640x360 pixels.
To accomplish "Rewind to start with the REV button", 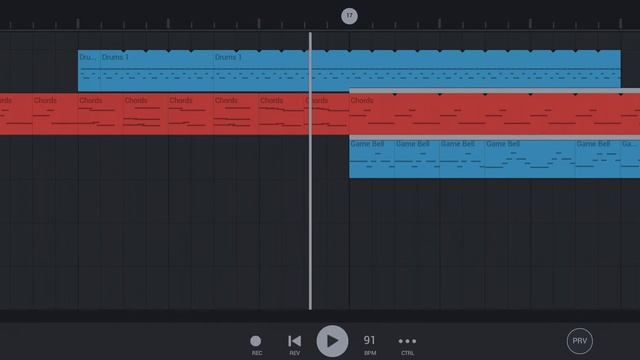I will pyautogui.click(x=294, y=345).
